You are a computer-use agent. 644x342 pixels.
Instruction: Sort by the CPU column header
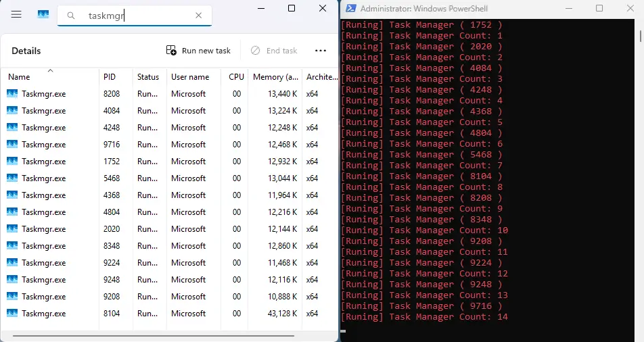click(x=236, y=77)
